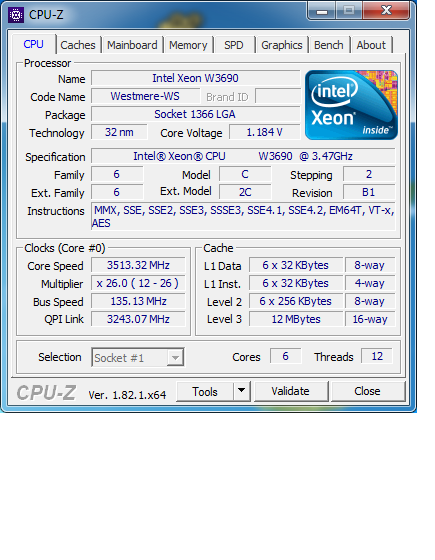Select the CPU tab

click(34, 44)
